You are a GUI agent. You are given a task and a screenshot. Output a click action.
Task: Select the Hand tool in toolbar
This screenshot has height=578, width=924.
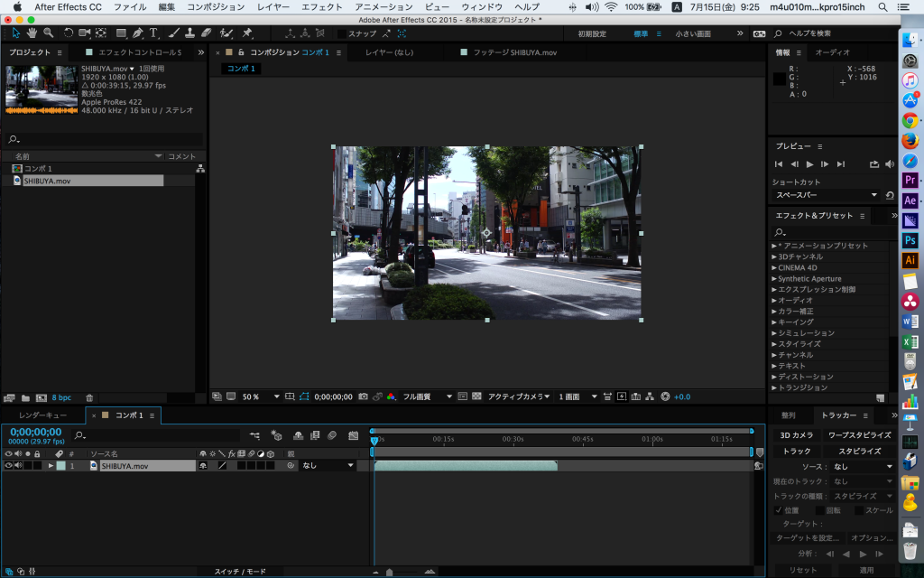tap(32, 33)
